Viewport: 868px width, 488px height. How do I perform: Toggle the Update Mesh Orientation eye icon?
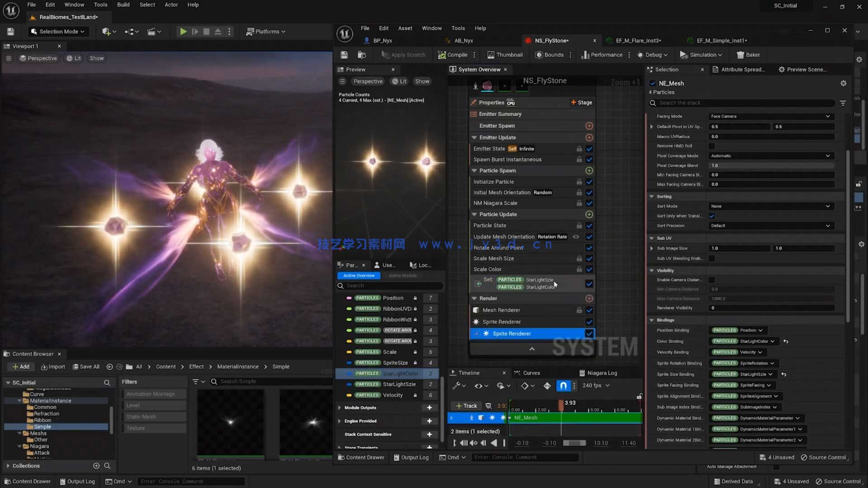point(576,236)
